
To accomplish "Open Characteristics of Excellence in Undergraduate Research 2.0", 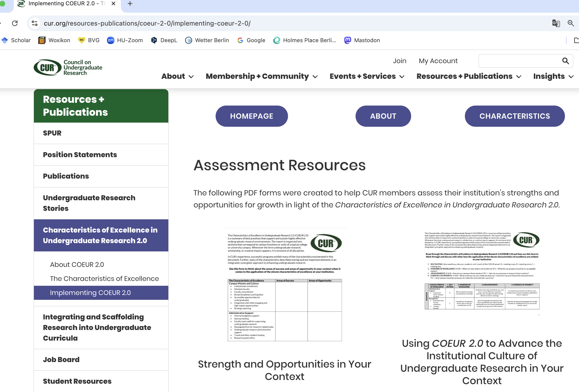I will (101, 235).
